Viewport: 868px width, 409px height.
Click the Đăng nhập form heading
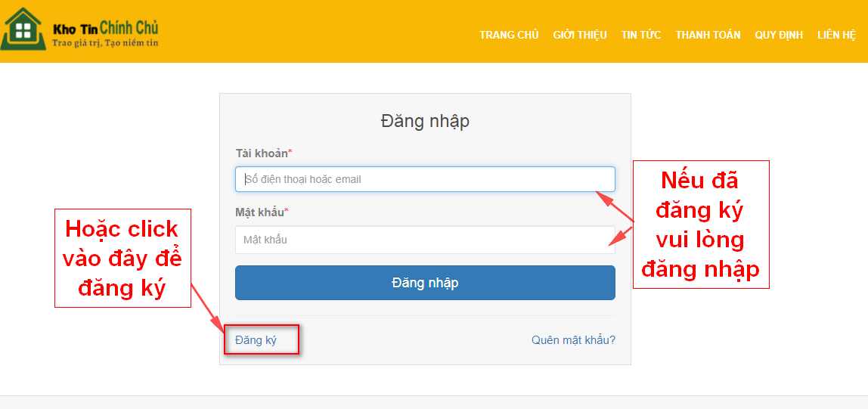tap(425, 121)
